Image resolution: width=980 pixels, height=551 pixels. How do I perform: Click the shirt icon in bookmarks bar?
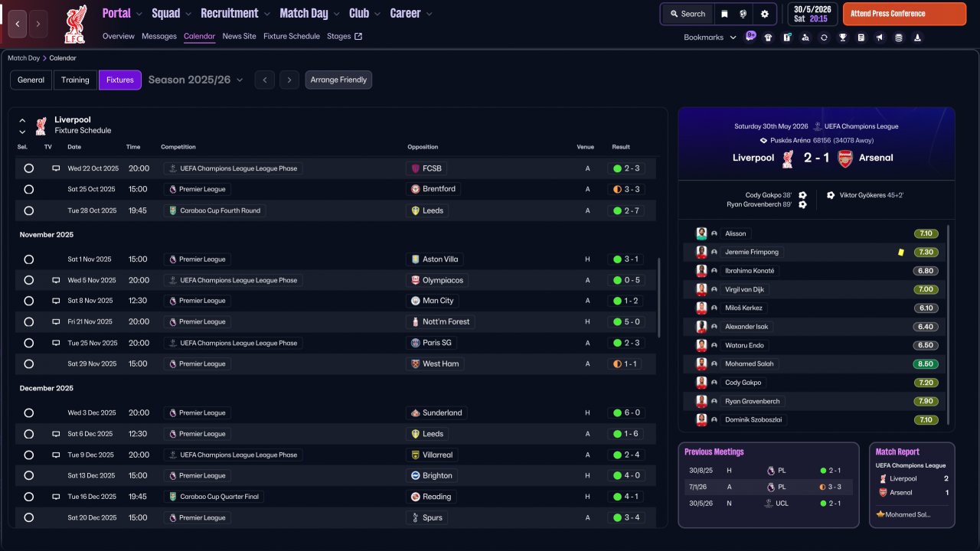768,37
